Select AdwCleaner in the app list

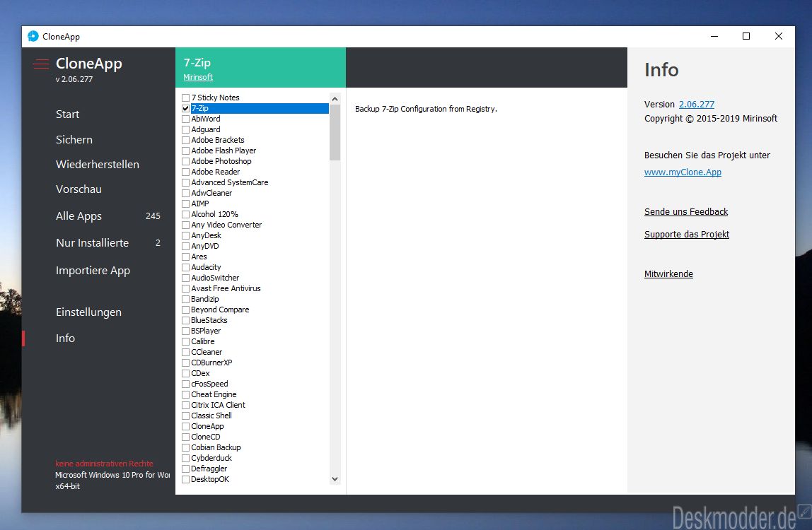click(211, 193)
